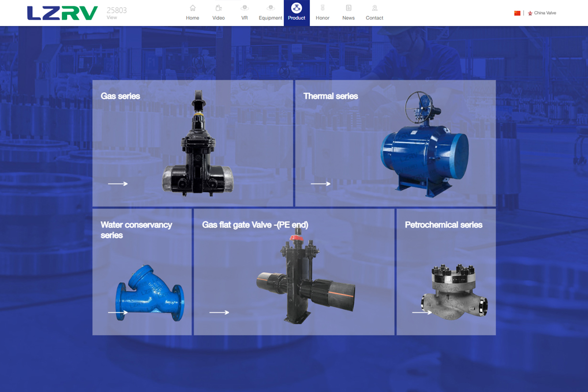Open the Gas series heading
Viewport: 588px width, 392px height.
click(x=121, y=96)
